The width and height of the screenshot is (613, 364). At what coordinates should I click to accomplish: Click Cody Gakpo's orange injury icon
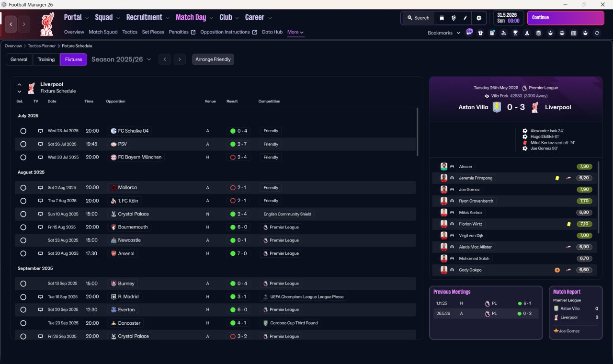pyautogui.click(x=557, y=270)
